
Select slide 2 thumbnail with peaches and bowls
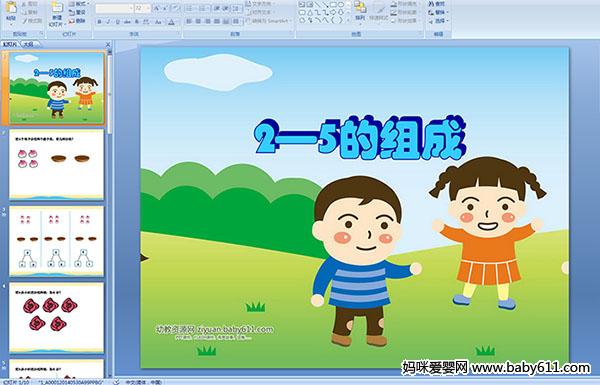point(56,165)
